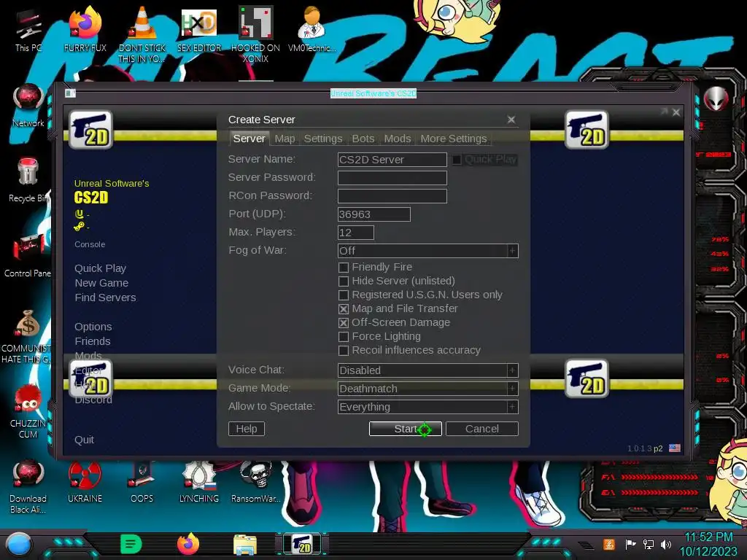Image resolution: width=747 pixels, height=560 pixels.
Task: Select the money bag COMMUNIST desktop icon
Action: click(27, 336)
